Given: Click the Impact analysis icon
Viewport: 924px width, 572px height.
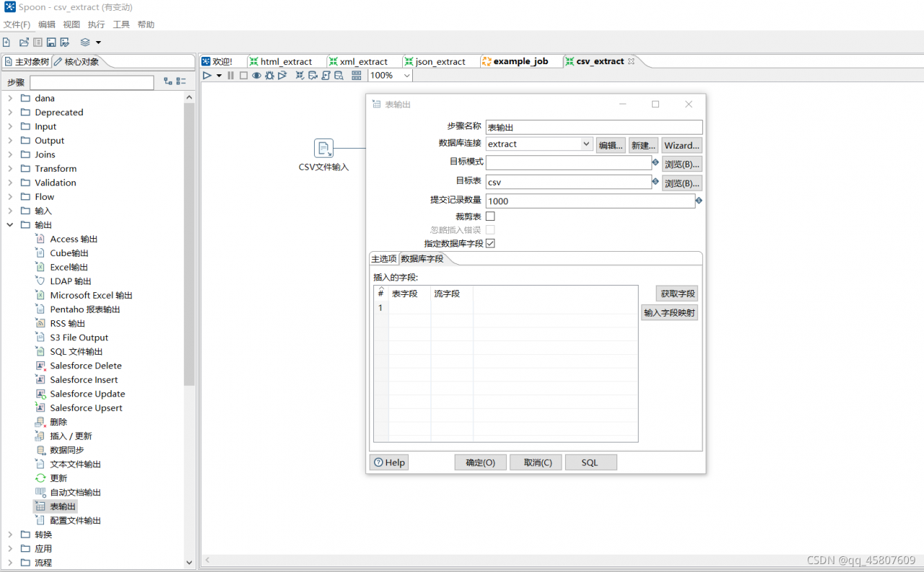Looking at the screenshot, I should point(313,75).
